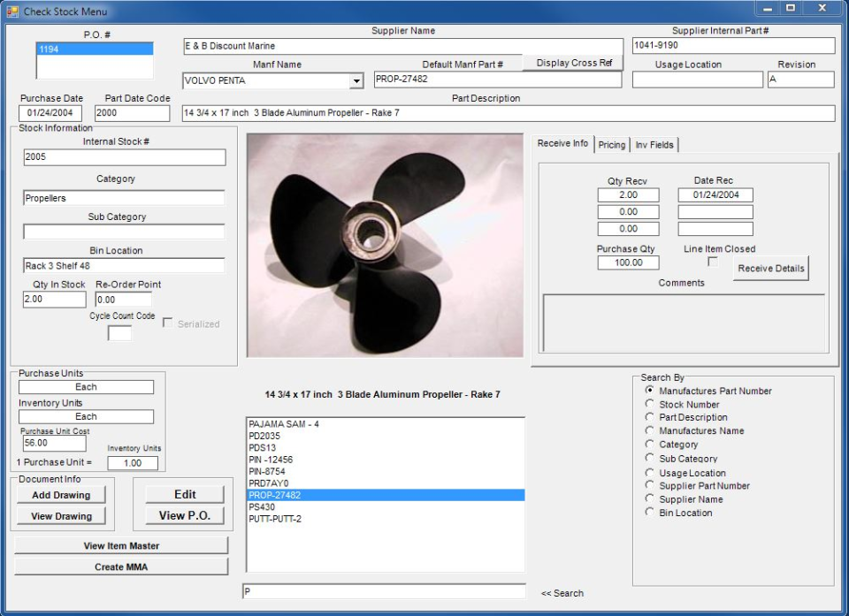
Task: Click Add Drawing
Action: click(x=60, y=495)
